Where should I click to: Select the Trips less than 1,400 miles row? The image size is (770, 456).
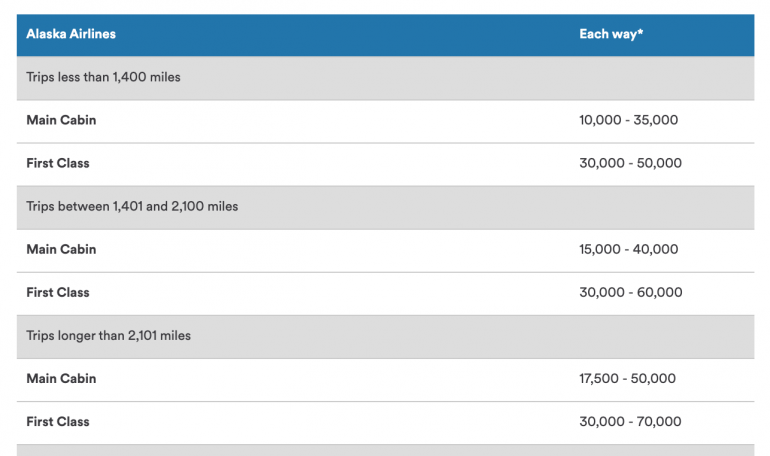[x=103, y=77]
